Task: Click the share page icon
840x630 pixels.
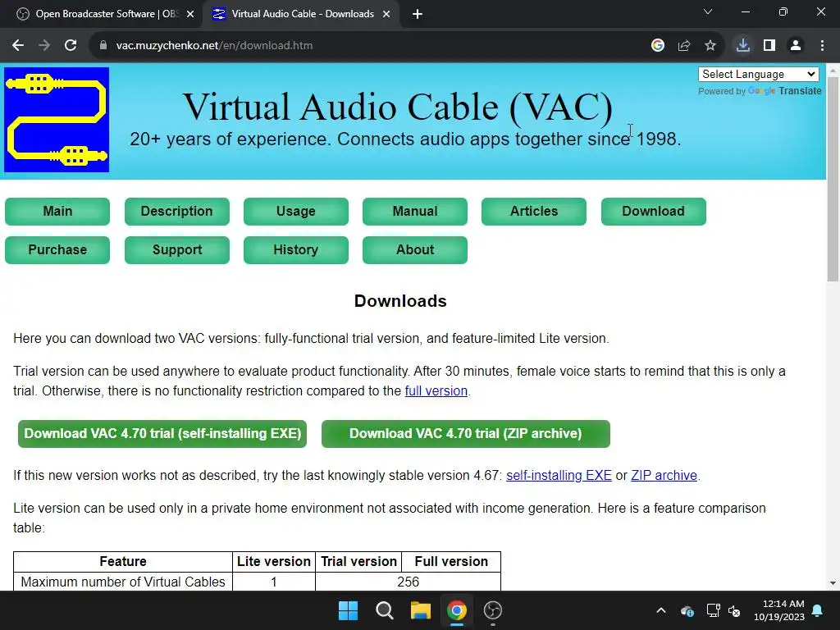Action: [684, 46]
